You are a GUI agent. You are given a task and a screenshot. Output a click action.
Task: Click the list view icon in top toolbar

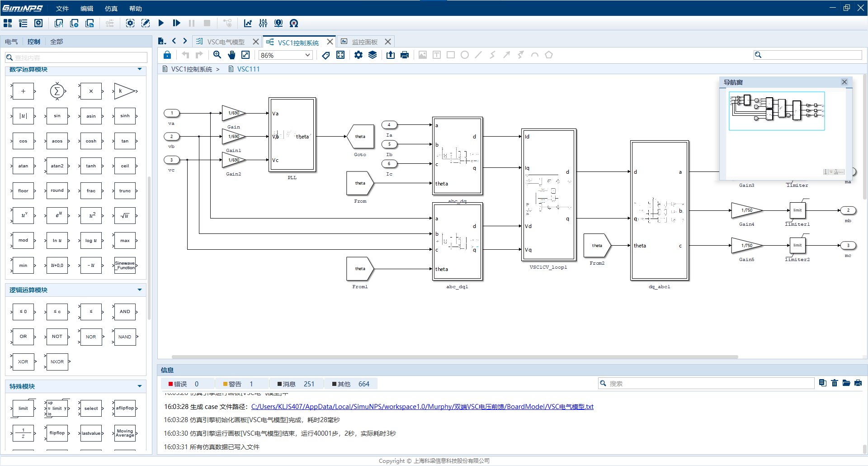(23, 23)
